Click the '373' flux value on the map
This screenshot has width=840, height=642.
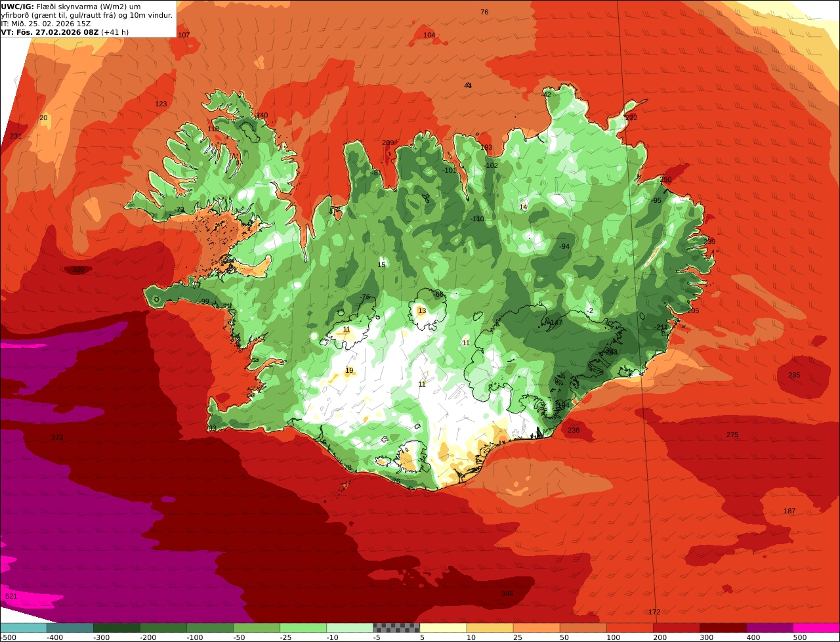point(57,437)
